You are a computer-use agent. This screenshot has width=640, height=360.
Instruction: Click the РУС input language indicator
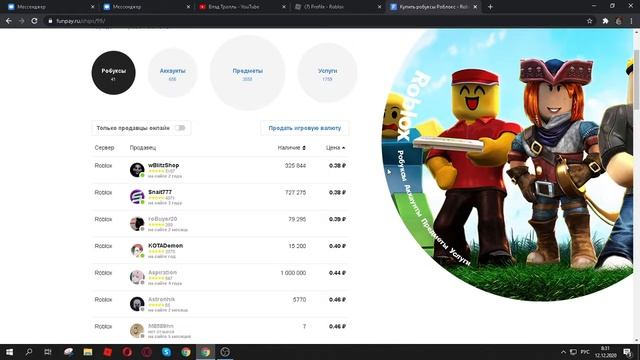[585, 352]
